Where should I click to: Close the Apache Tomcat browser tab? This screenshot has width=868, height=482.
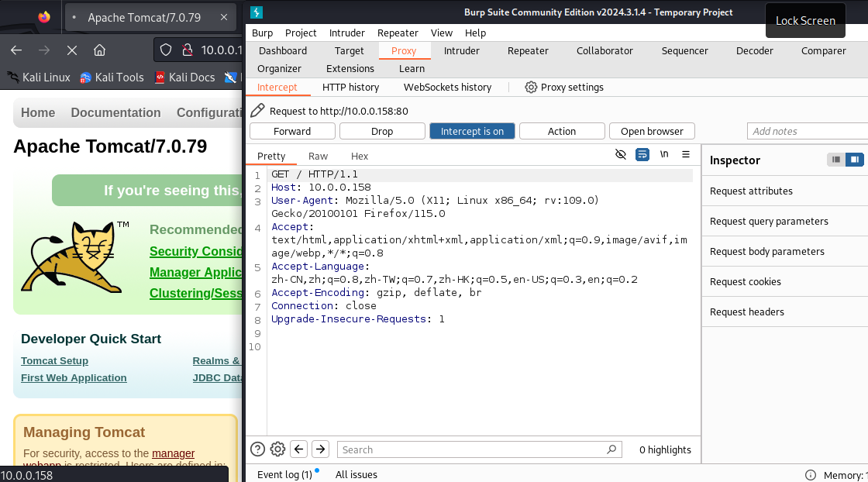click(224, 17)
